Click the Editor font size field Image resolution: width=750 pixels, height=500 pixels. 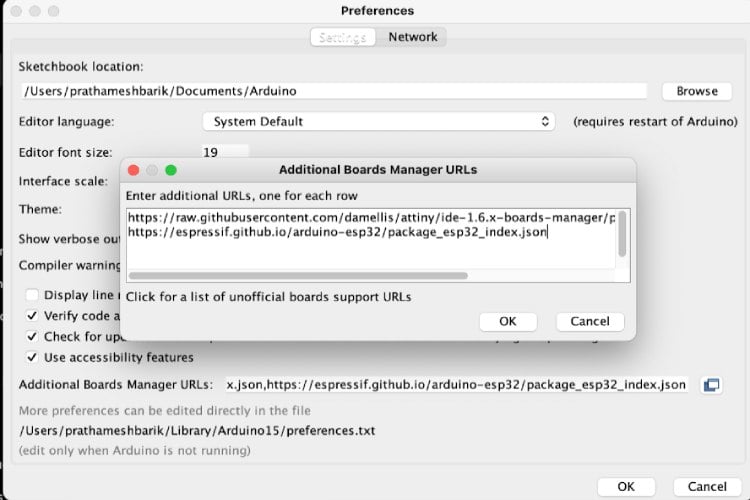coord(224,152)
